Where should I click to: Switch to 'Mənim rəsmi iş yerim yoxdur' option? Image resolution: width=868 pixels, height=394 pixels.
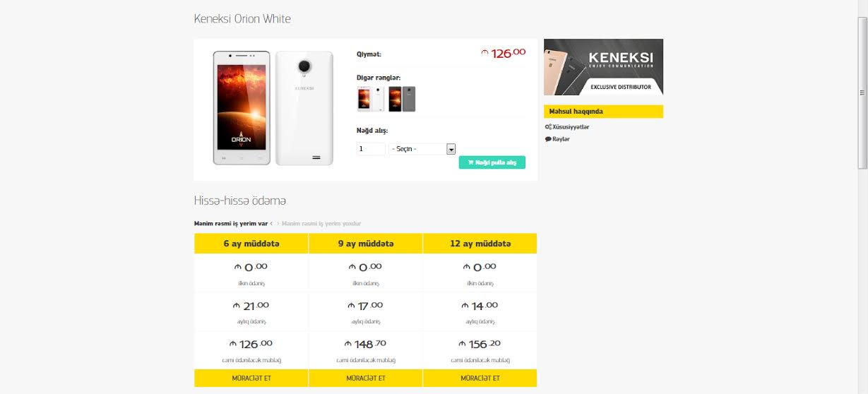(321, 224)
